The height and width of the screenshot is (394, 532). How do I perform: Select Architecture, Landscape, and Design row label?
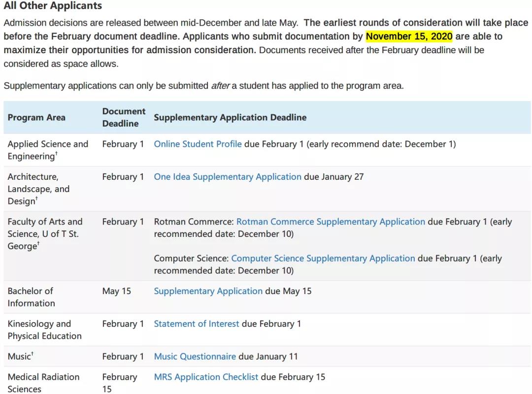39,189
